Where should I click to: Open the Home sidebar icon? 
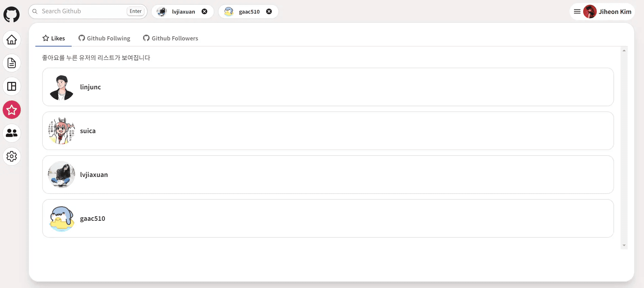pos(12,40)
